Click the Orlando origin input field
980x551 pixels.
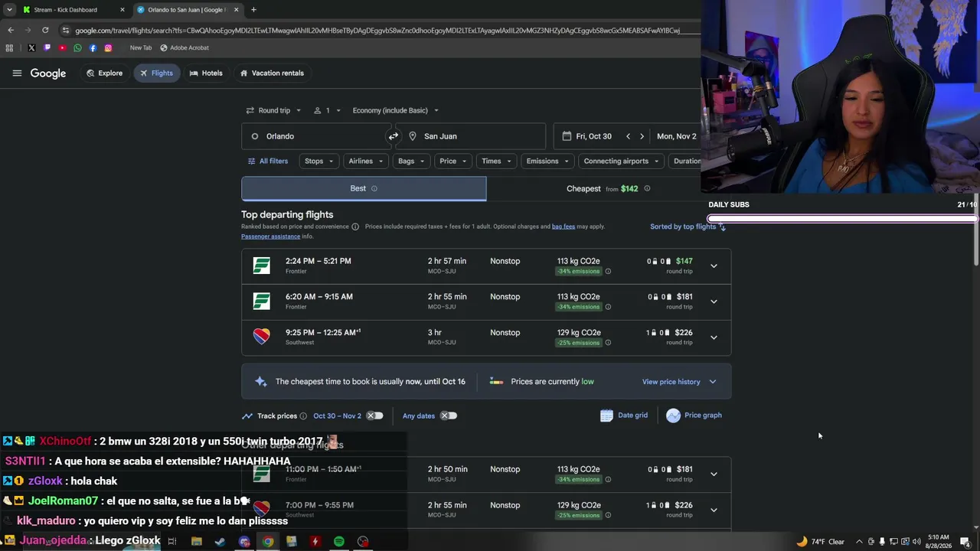pos(315,136)
